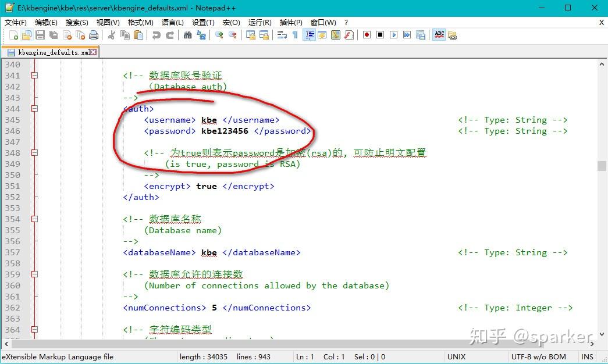Save the current file

tap(41, 35)
